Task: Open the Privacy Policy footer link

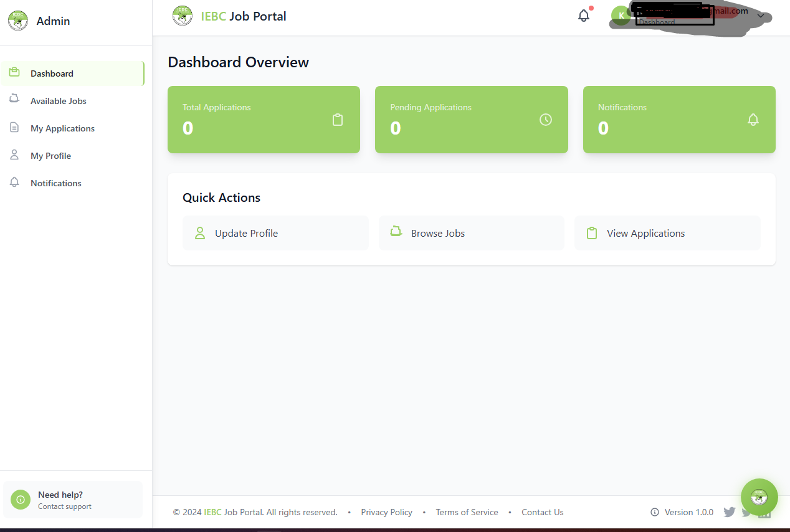Action: pyautogui.click(x=386, y=512)
